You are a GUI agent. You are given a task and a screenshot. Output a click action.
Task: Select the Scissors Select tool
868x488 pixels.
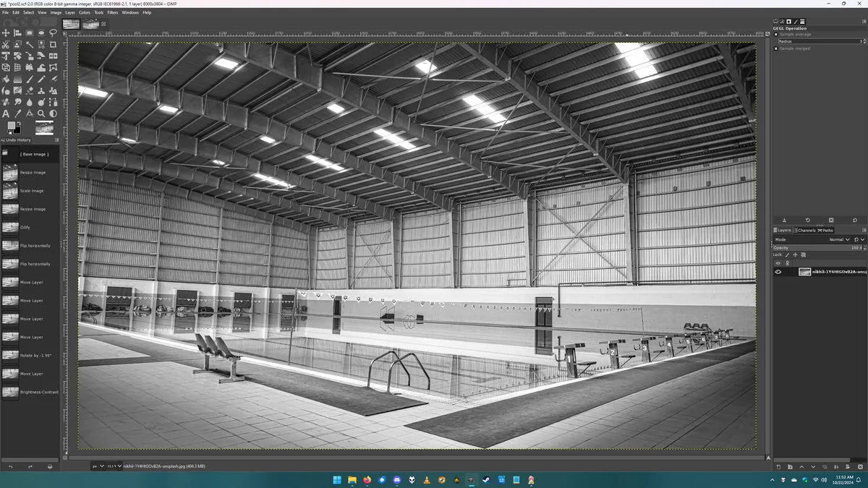click(x=6, y=45)
